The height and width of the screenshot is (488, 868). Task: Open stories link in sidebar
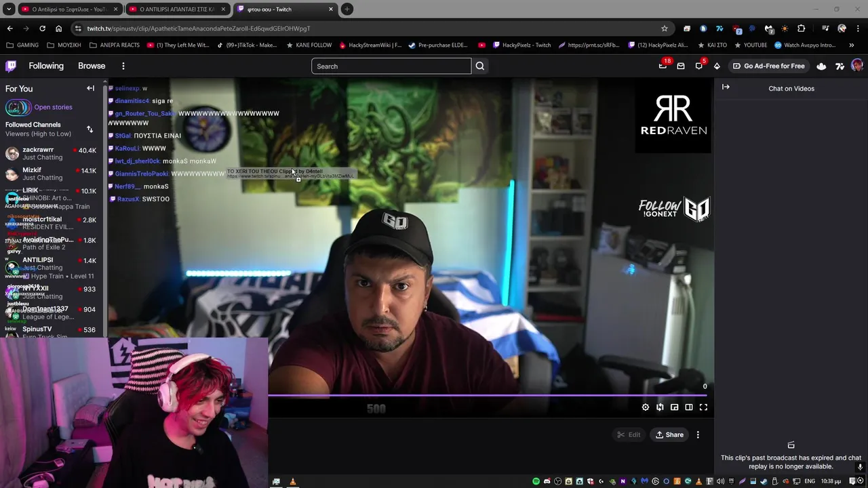pyautogui.click(x=53, y=107)
